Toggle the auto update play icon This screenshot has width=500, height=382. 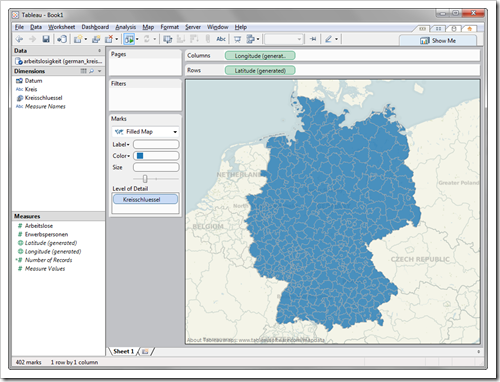pyautogui.click(x=129, y=39)
